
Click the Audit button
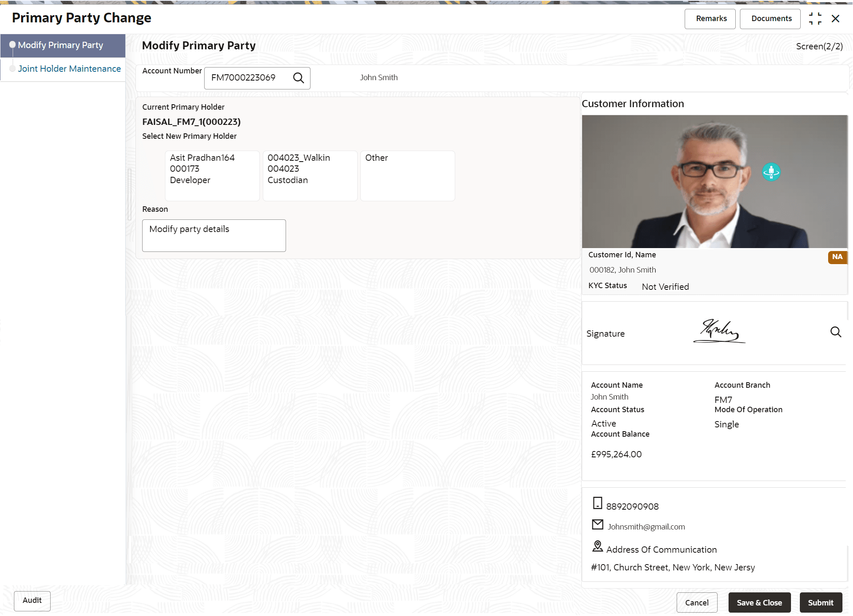(32, 600)
